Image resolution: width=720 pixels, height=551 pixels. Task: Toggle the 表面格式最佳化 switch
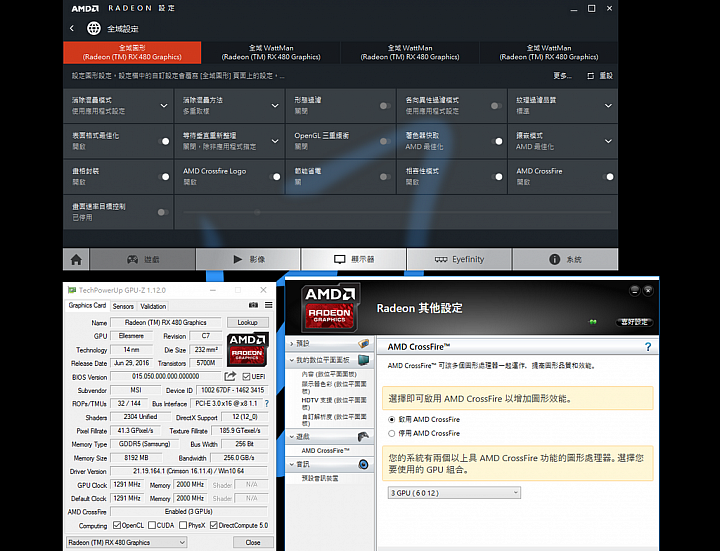[x=163, y=141]
